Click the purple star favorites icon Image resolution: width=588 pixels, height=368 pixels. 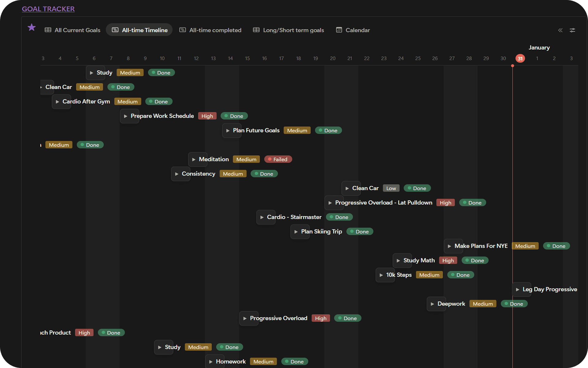(32, 27)
